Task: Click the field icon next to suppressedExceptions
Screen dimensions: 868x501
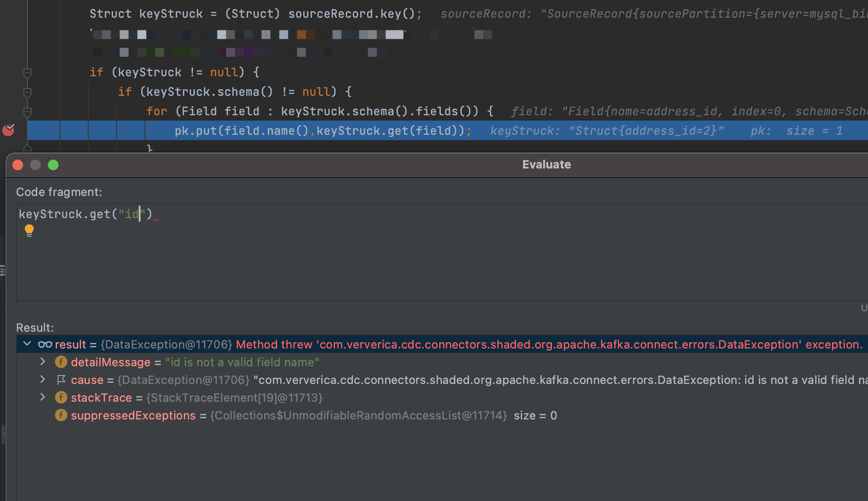Action: [61, 415]
